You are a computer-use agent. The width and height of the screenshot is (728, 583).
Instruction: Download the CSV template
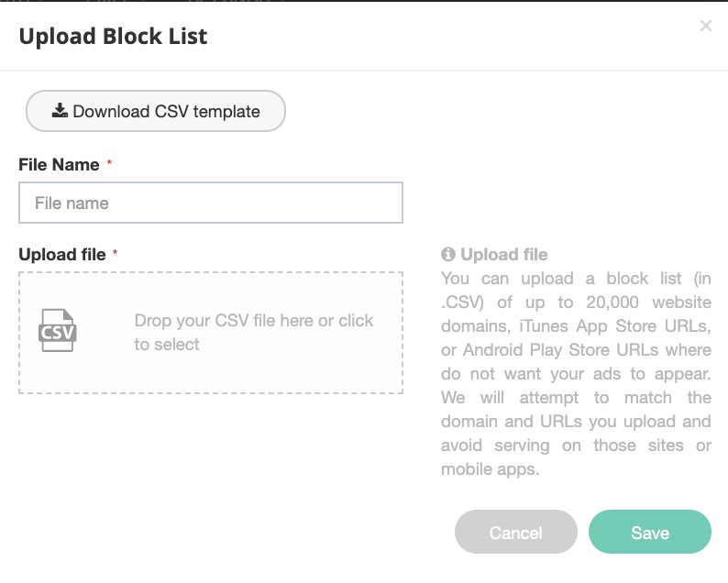click(156, 111)
